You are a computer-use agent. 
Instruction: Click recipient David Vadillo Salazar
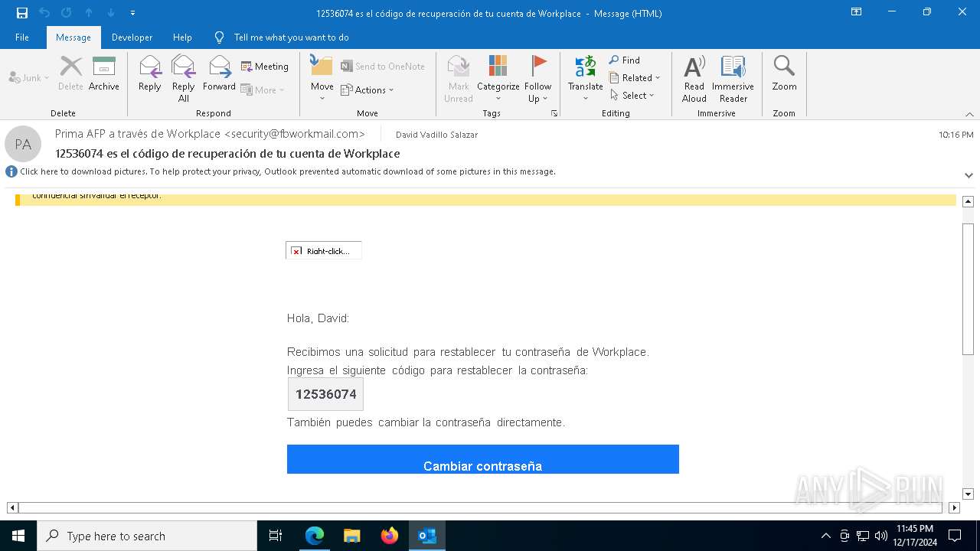point(436,135)
